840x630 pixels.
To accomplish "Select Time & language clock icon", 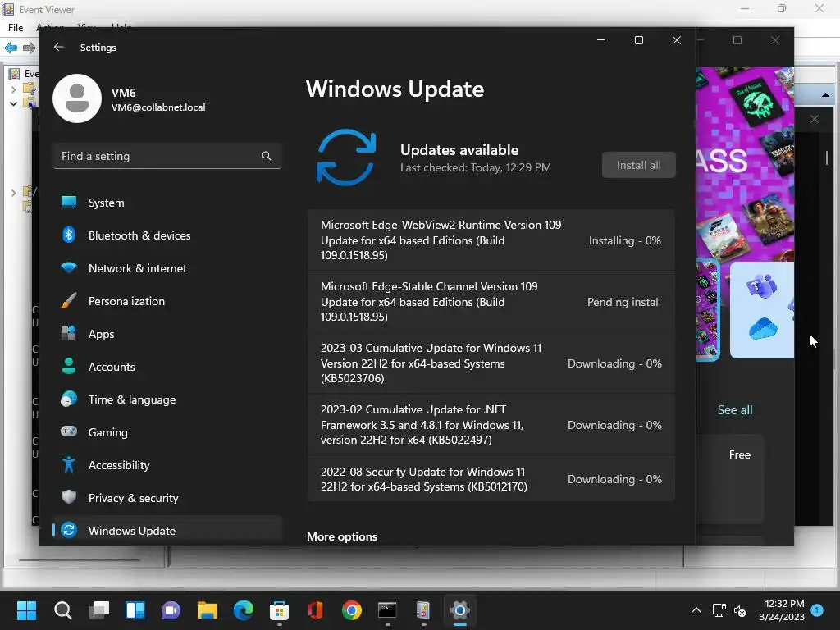I will pyautogui.click(x=69, y=399).
